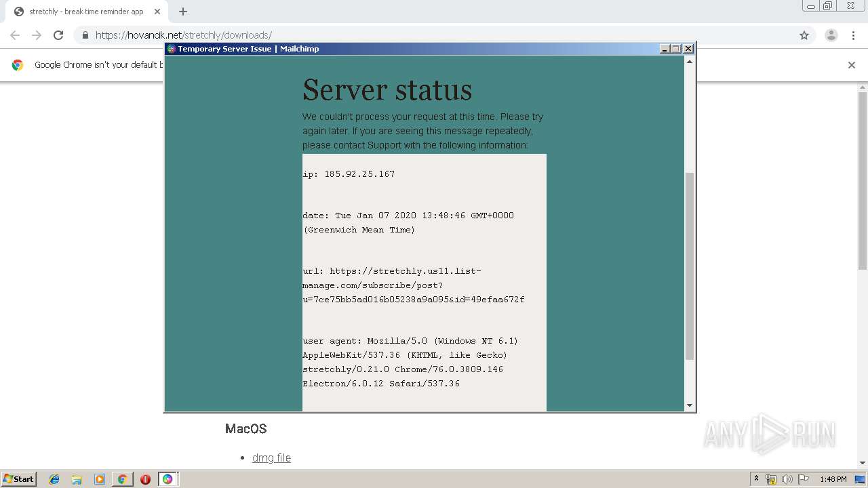Bookmark this page with the star

[804, 35]
